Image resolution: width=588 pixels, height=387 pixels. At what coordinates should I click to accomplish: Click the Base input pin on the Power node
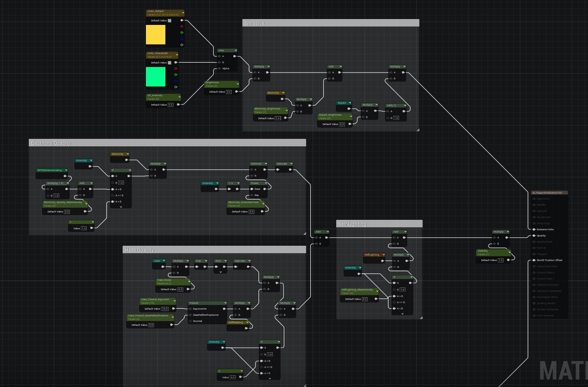point(252,189)
